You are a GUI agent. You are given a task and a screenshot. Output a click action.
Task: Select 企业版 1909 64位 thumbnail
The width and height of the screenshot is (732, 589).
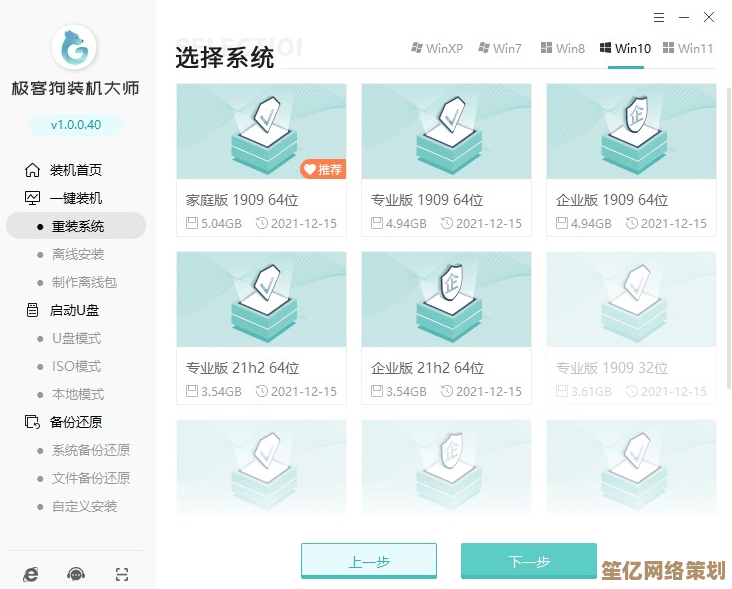(631, 131)
